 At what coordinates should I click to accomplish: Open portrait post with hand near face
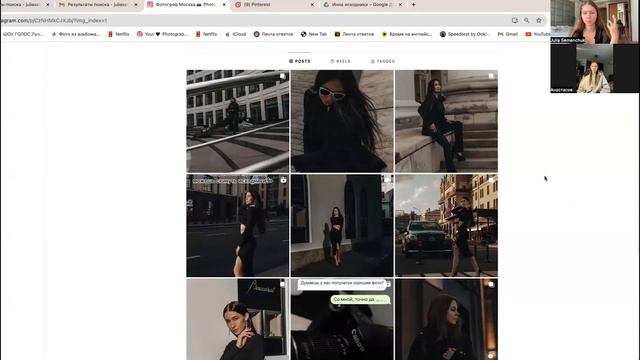[x=238, y=320]
